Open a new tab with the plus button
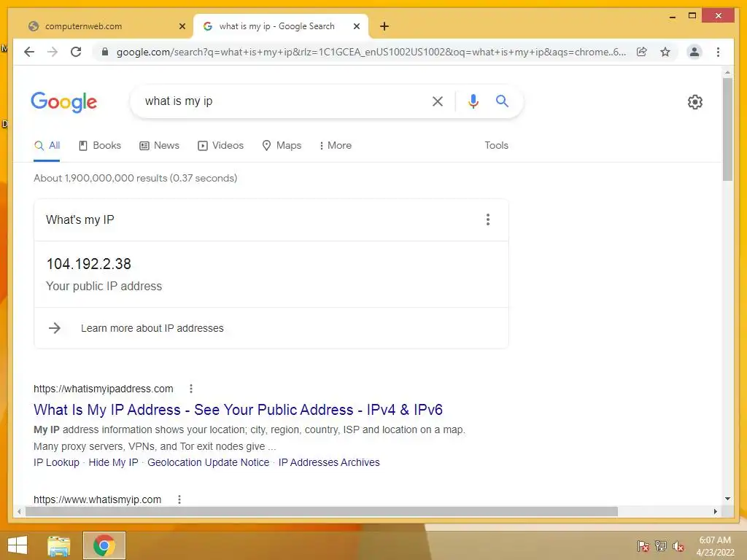Viewport: 747px width, 560px height. click(384, 26)
